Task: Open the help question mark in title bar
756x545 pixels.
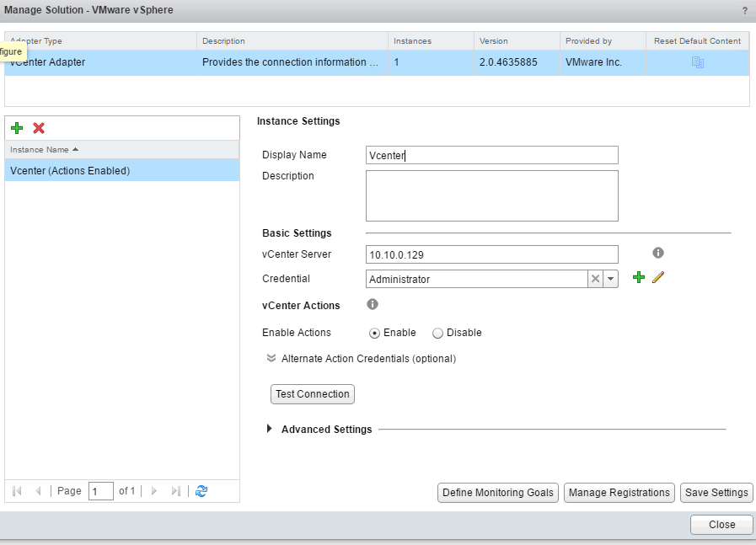Action: (744, 11)
